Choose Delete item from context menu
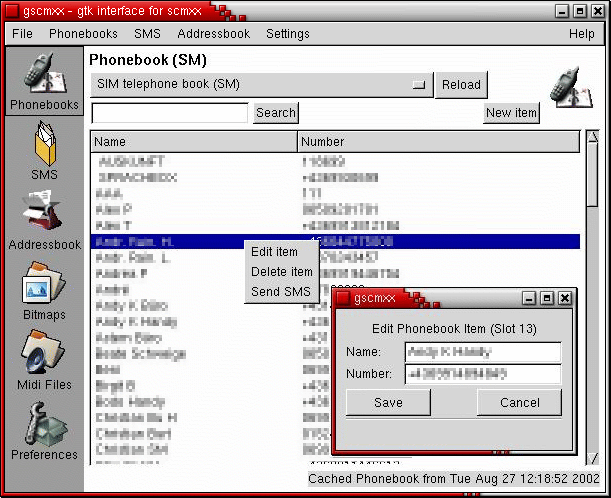The width and height of the screenshot is (611, 498). pos(281,272)
